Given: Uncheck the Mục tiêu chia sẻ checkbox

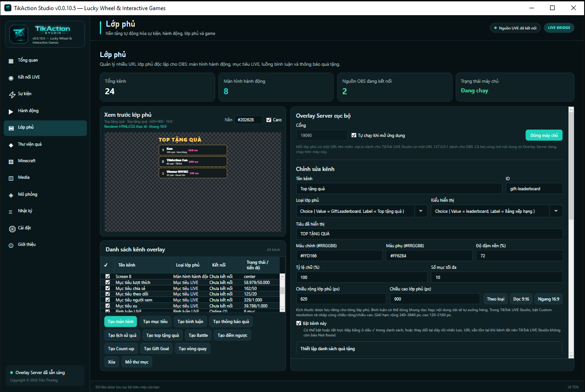Looking at the screenshot, I should click(108, 288).
